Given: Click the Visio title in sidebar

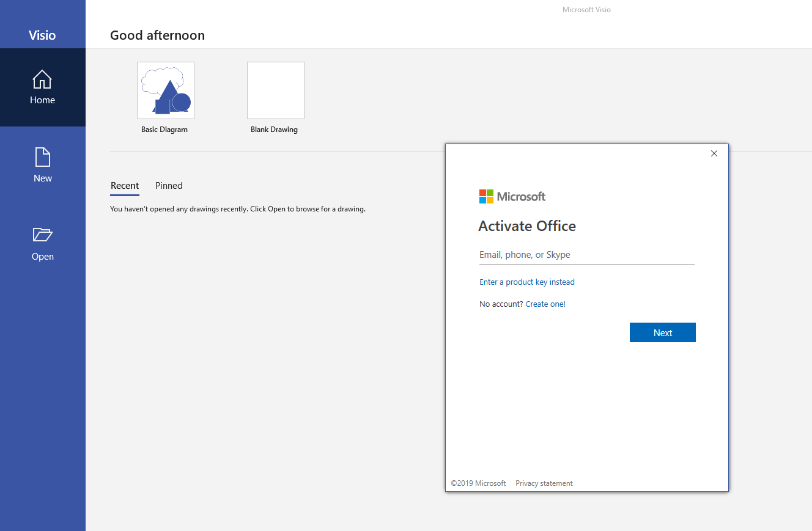Looking at the screenshot, I should [42, 35].
